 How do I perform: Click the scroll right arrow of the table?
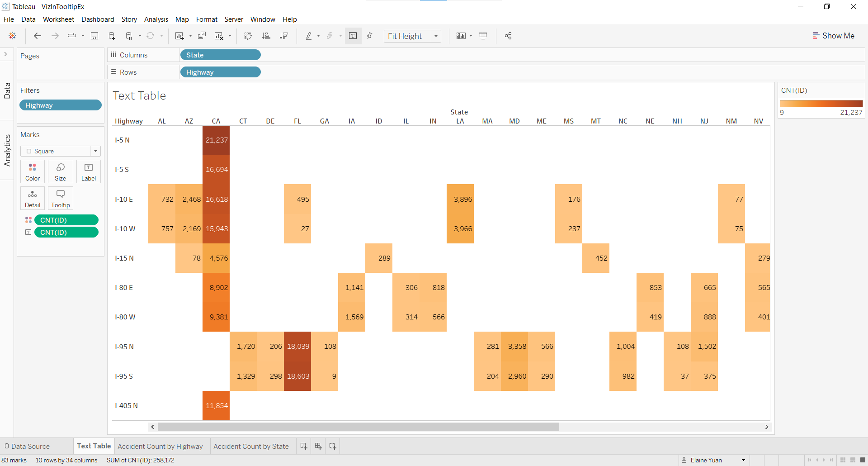coord(767,427)
